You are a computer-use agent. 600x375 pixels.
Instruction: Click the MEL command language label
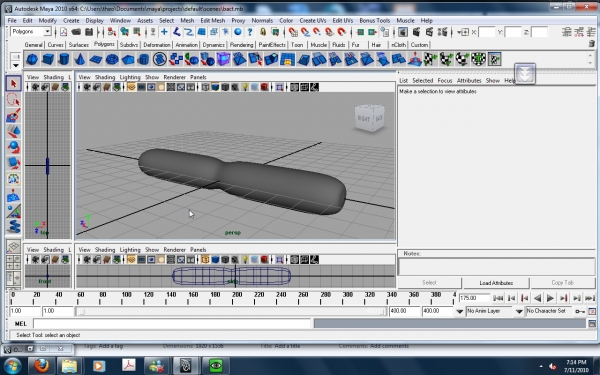click(21, 324)
